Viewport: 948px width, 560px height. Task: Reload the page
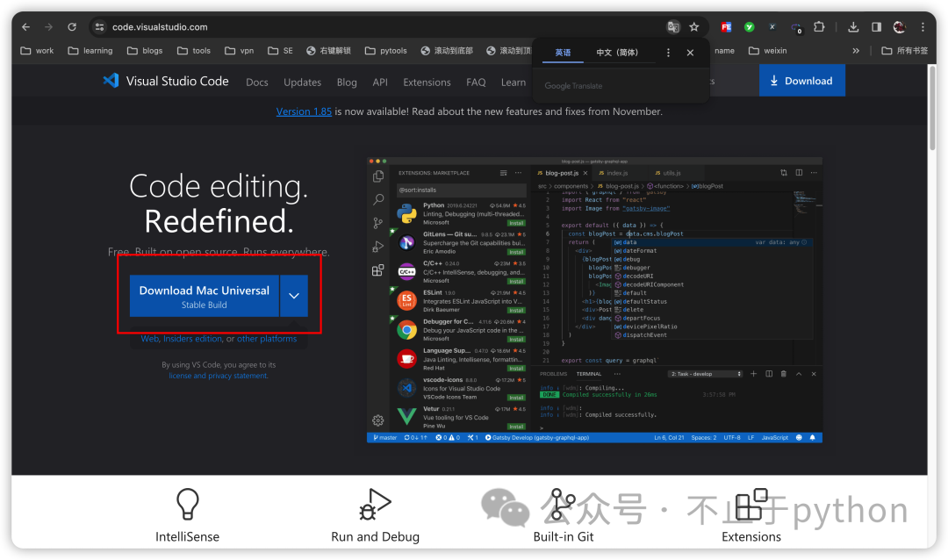[72, 27]
